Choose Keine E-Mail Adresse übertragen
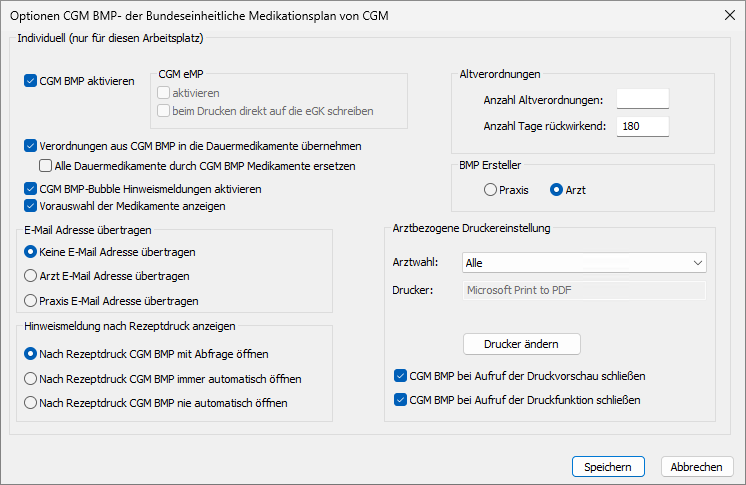The image size is (746, 485). pyautogui.click(x=30, y=252)
